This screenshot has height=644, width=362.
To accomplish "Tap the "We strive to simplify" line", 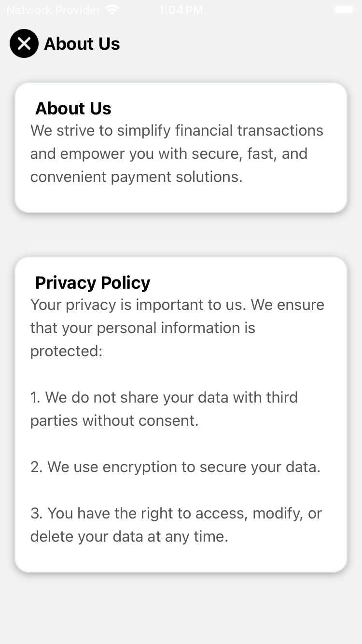I will coord(177,131).
